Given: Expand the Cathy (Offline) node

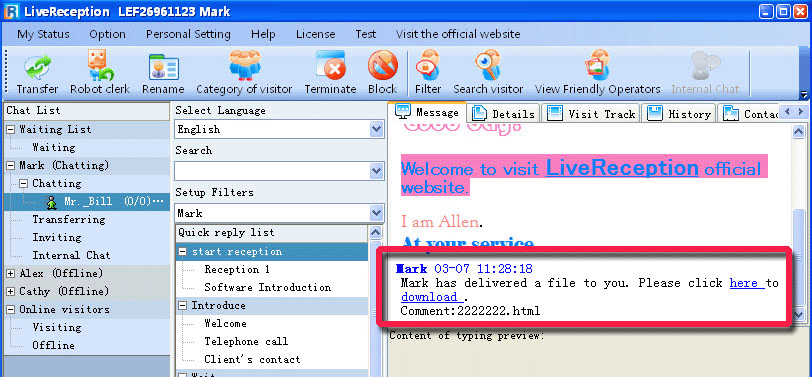Looking at the screenshot, I should (11, 292).
